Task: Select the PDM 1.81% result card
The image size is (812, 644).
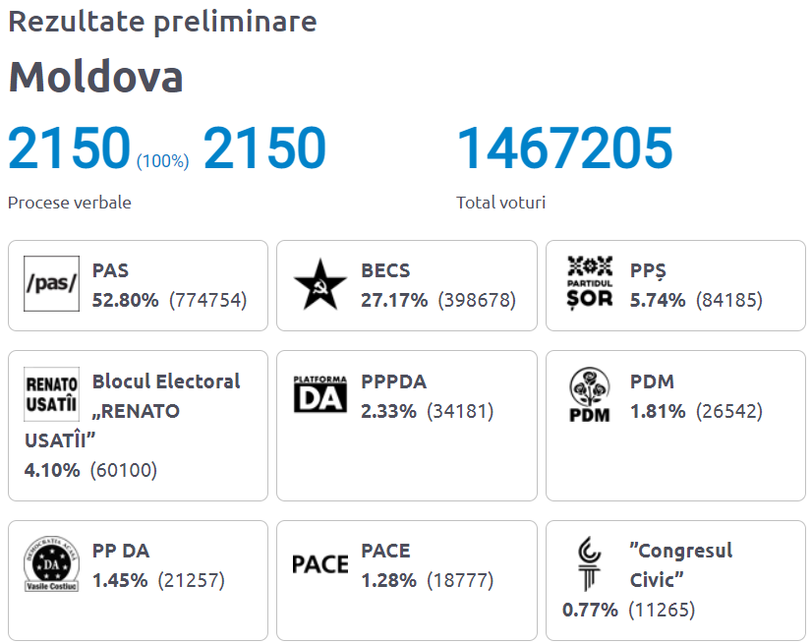Action: (x=675, y=426)
